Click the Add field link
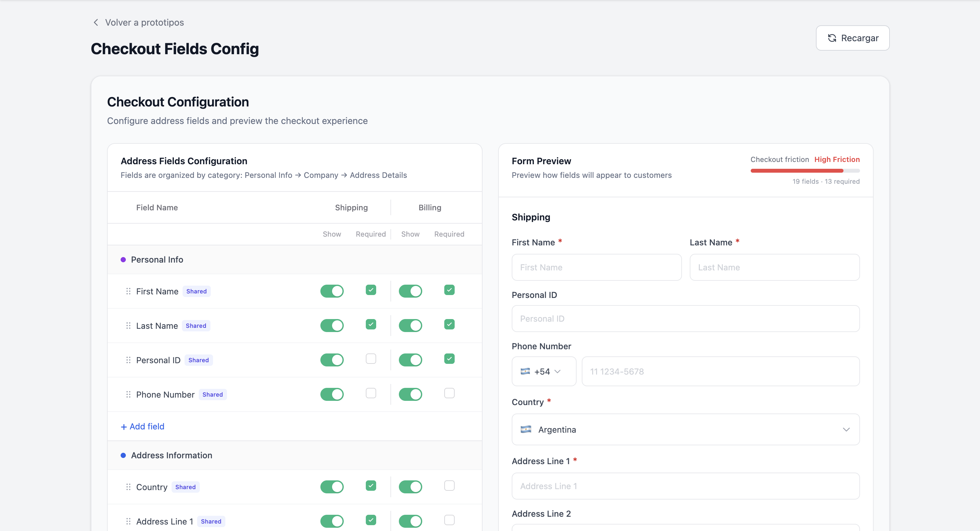The width and height of the screenshot is (980, 531). (142, 426)
